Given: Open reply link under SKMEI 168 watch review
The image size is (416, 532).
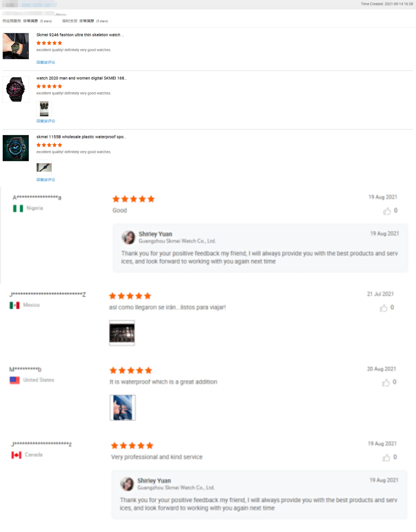Looking at the screenshot, I should coord(46,121).
